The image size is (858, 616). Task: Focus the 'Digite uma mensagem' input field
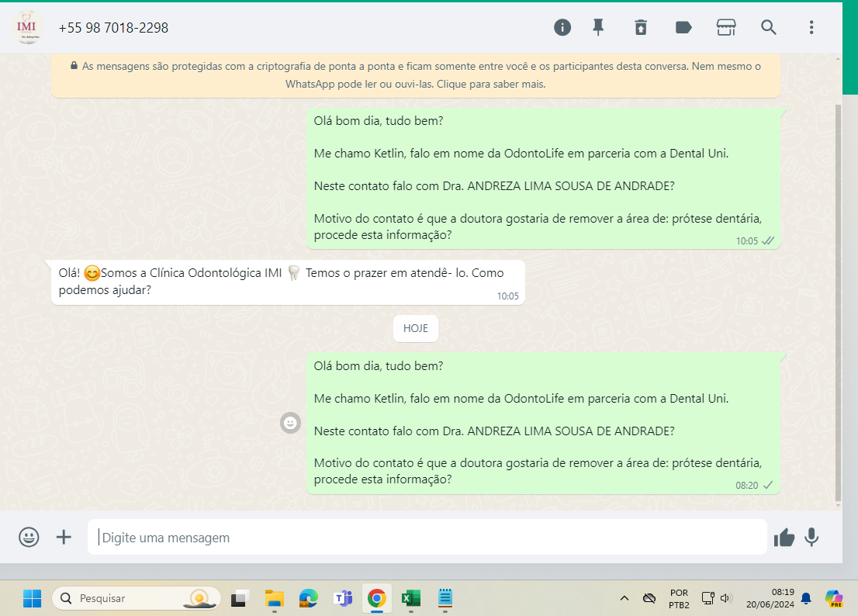[427, 537]
